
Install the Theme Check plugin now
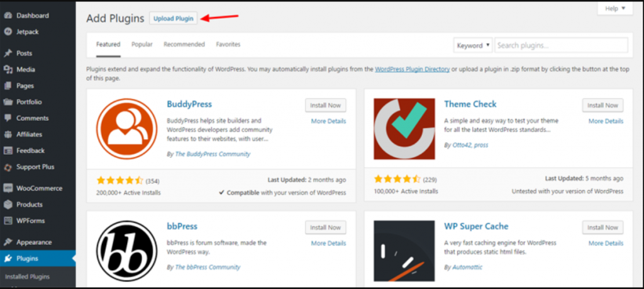602,105
